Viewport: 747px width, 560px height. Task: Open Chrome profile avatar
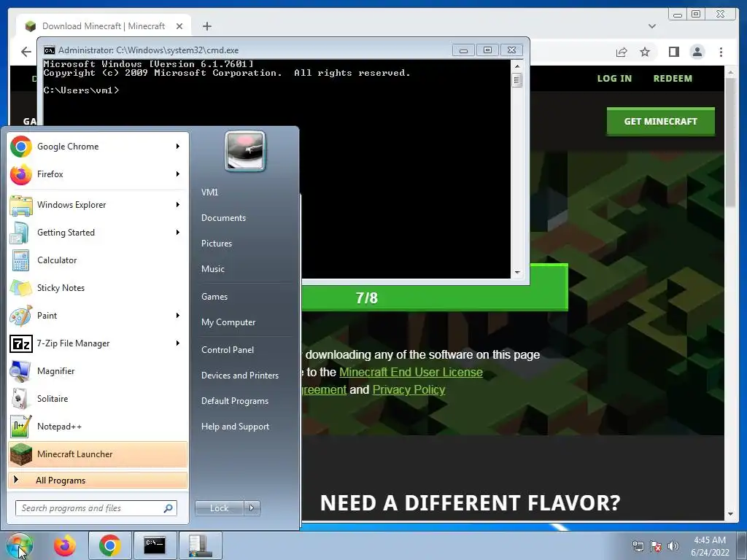[x=697, y=52]
